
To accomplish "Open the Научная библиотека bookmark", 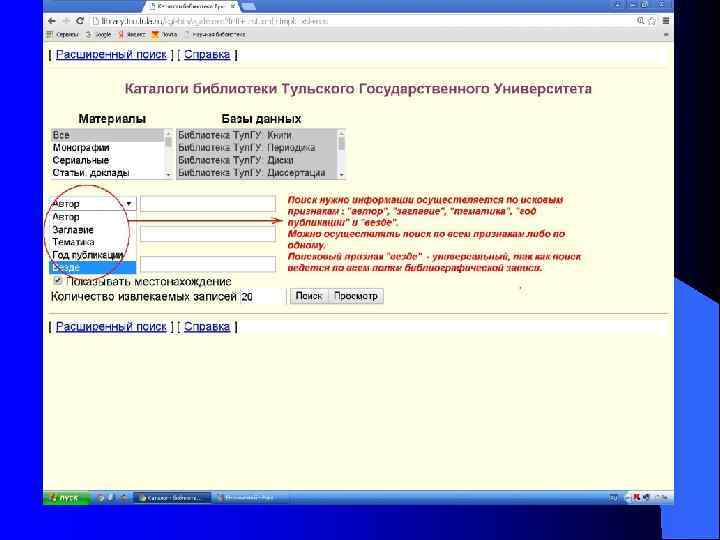I will [214, 34].
